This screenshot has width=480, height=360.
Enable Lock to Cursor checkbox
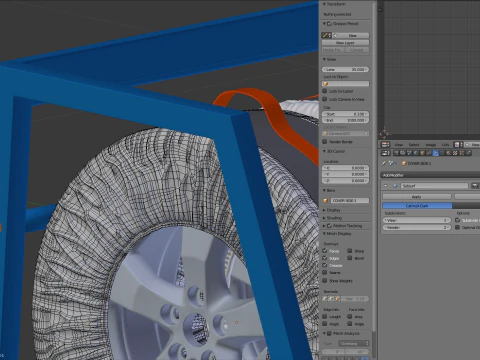[x=325, y=91]
